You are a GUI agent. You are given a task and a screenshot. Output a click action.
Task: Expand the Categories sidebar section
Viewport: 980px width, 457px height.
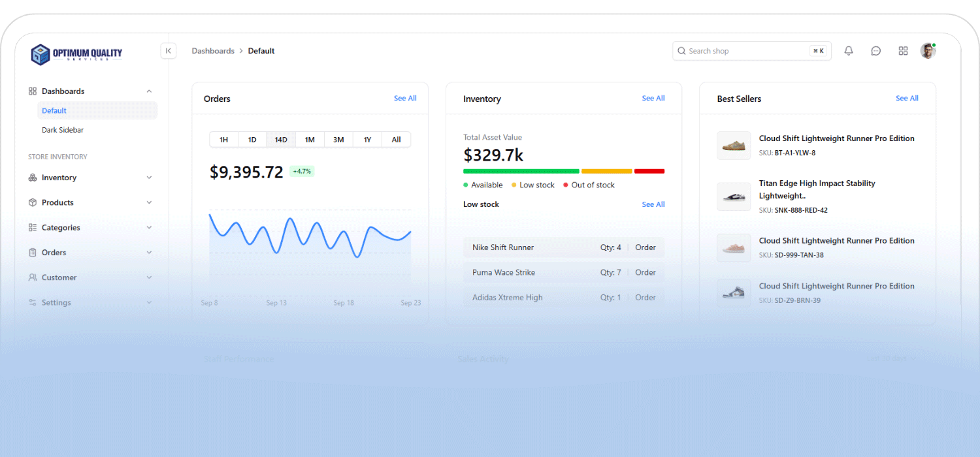point(149,228)
